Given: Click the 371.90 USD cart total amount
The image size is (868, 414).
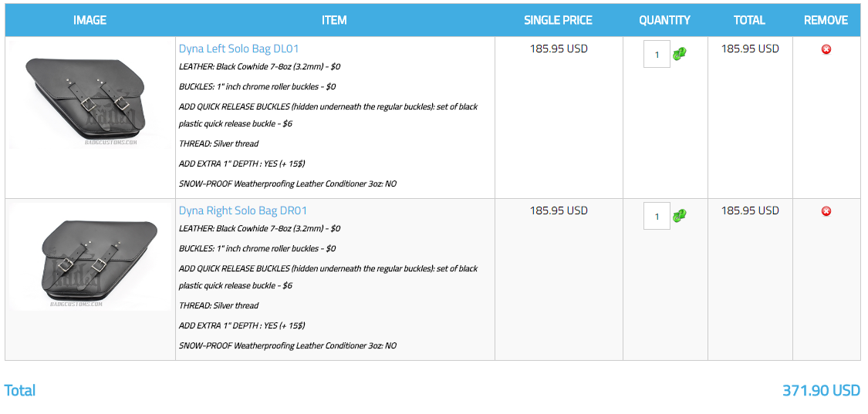Looking at the screenshot, I should [821, 390].
